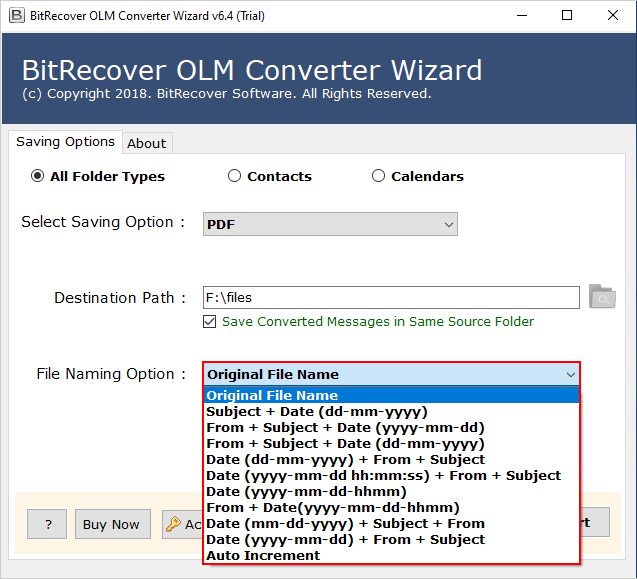Choose From + Date(yyyy-mm-dd-hhmm) naming option

pos(391,507)
